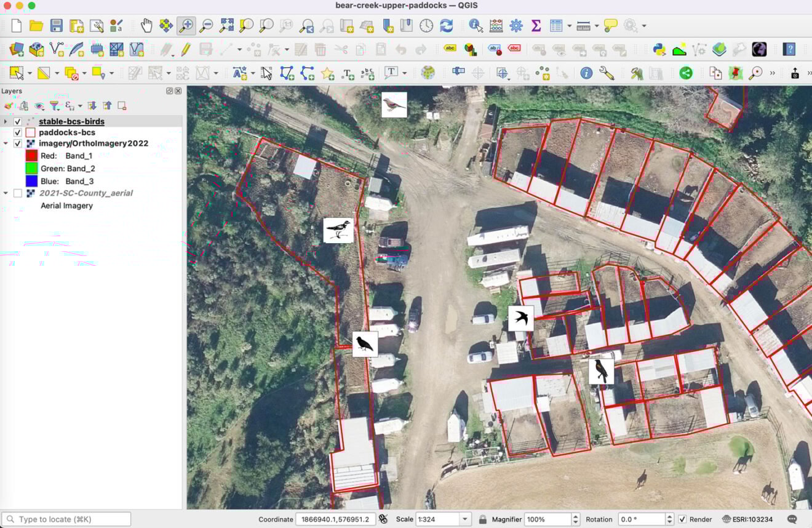This screenshot has width=812, height=528.
Task: Click inside the Coordinate input field
Action: [335, 519]
